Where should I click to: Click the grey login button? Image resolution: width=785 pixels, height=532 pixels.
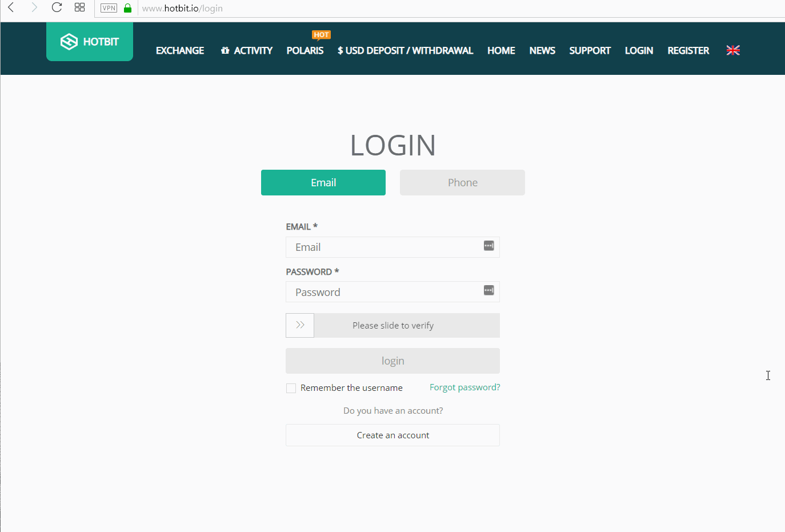click(393, 361)
